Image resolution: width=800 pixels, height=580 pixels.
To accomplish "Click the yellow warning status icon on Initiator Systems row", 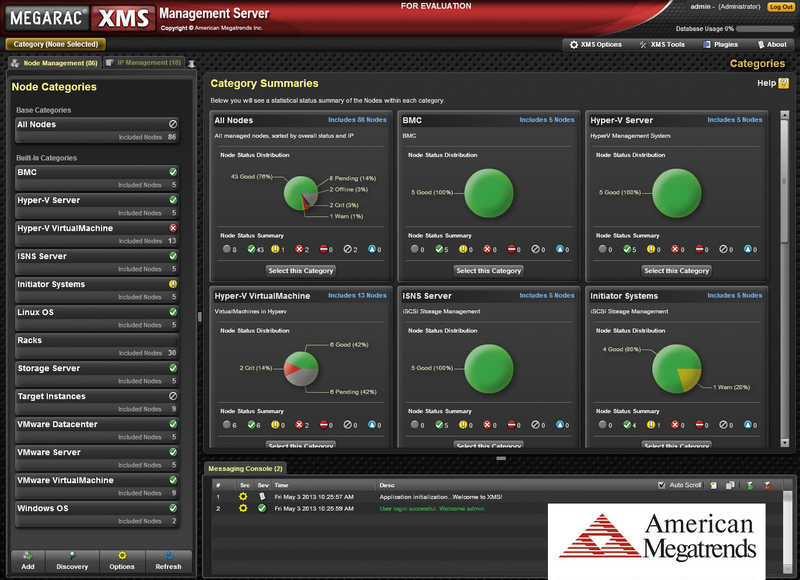I will (173, 284).
